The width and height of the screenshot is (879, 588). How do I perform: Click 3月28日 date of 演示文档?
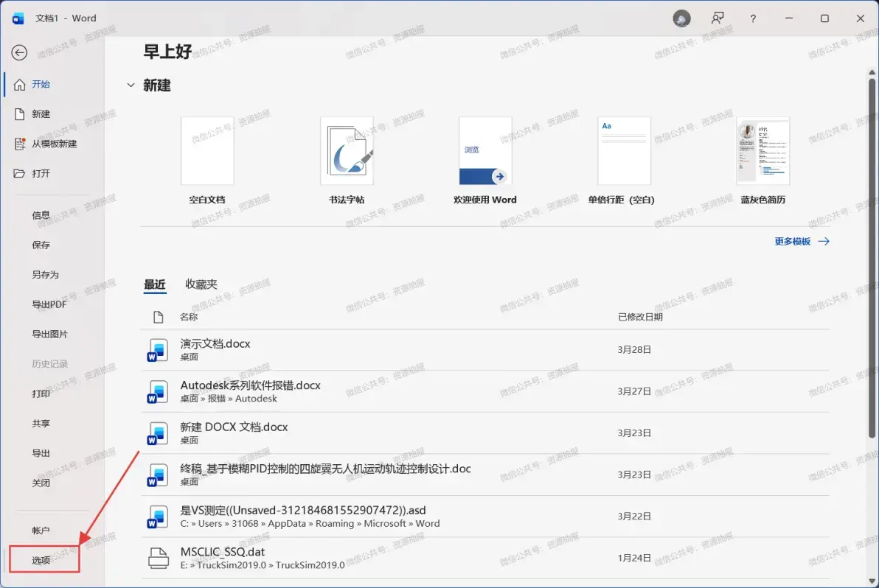coord(634,350)
